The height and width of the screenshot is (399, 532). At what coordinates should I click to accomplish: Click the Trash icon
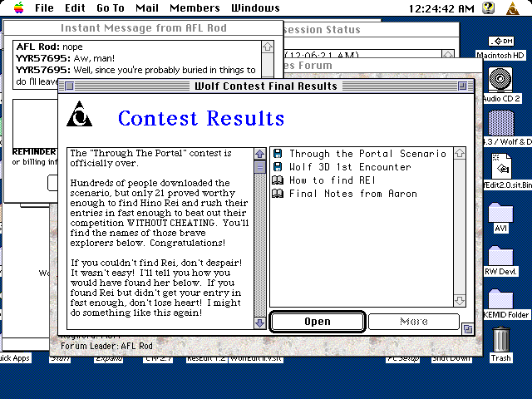pos(501,340)
